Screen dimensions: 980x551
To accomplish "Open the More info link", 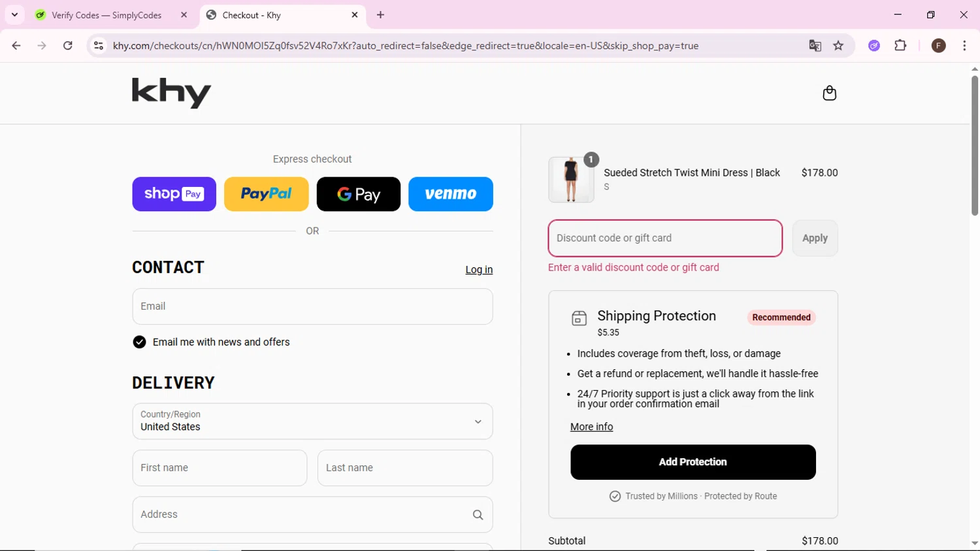I will 591,427.
